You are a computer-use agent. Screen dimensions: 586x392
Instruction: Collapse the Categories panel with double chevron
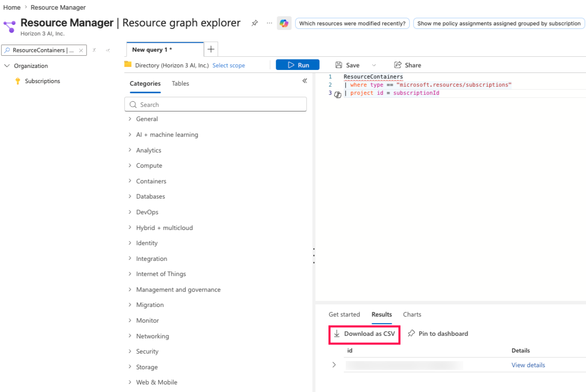pyautogui.click(x=305, y=81)
